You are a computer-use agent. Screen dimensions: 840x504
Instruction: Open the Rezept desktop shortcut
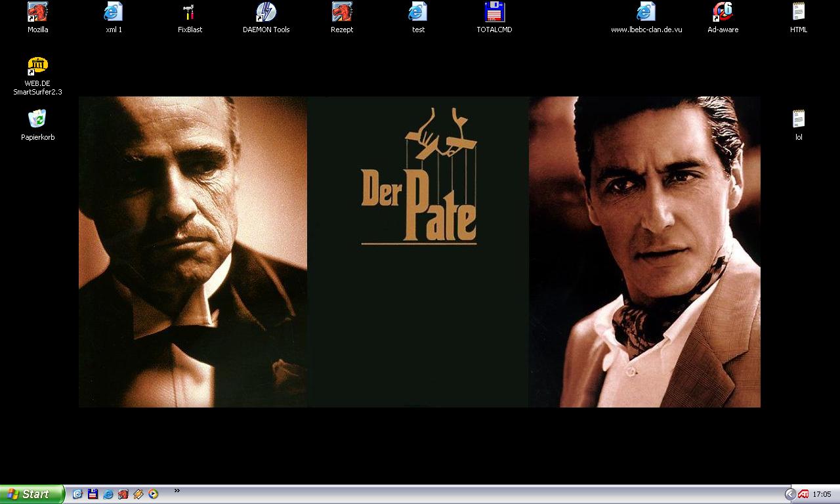(x=342, y=12)
